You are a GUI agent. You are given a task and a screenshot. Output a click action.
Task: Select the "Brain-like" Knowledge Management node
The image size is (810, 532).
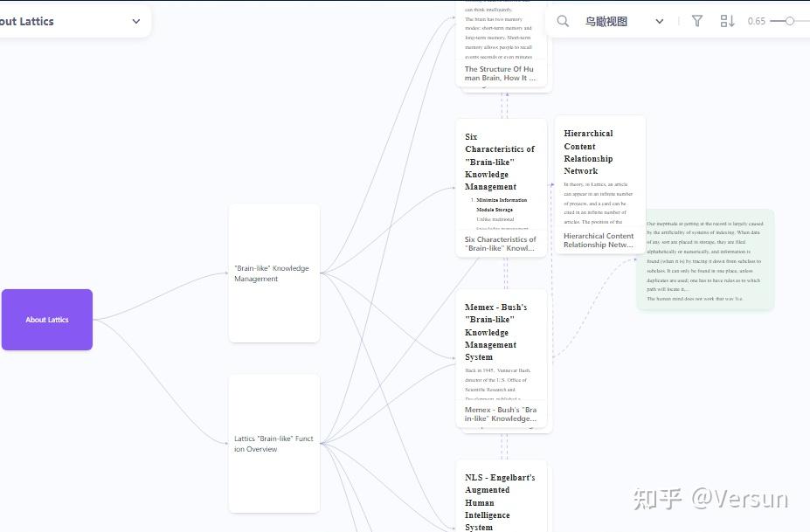(274, 273)
